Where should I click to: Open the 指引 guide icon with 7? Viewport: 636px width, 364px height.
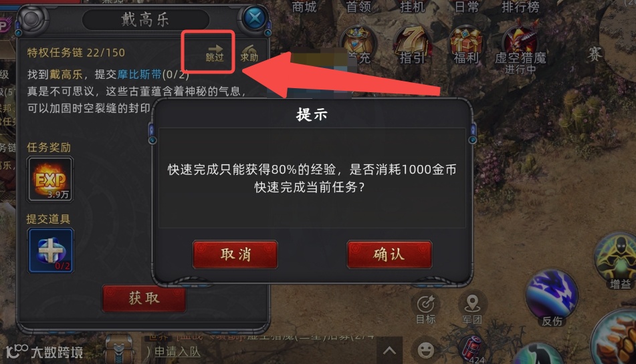pyautogui.click(x=412, y=45)
